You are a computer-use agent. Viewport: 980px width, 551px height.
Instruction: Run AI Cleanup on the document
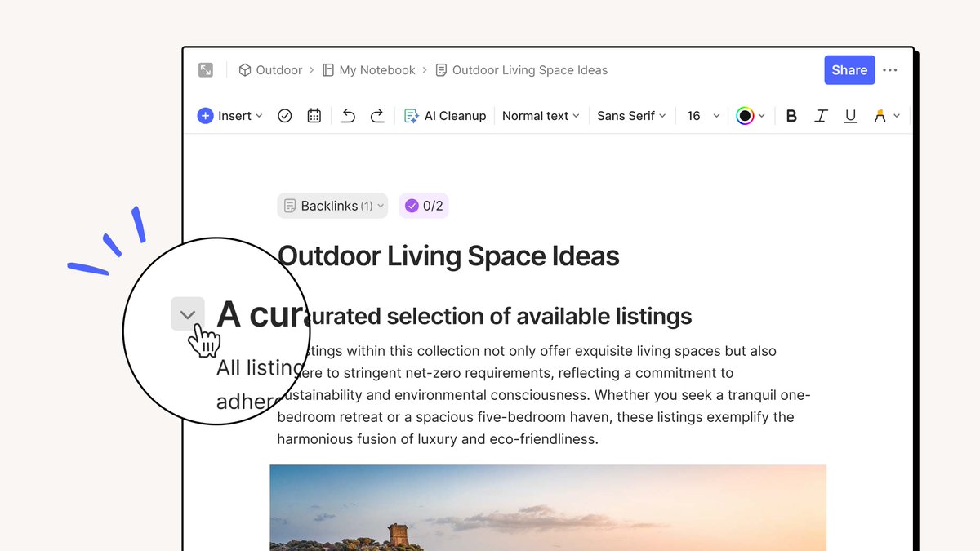[x=445, y=115]
